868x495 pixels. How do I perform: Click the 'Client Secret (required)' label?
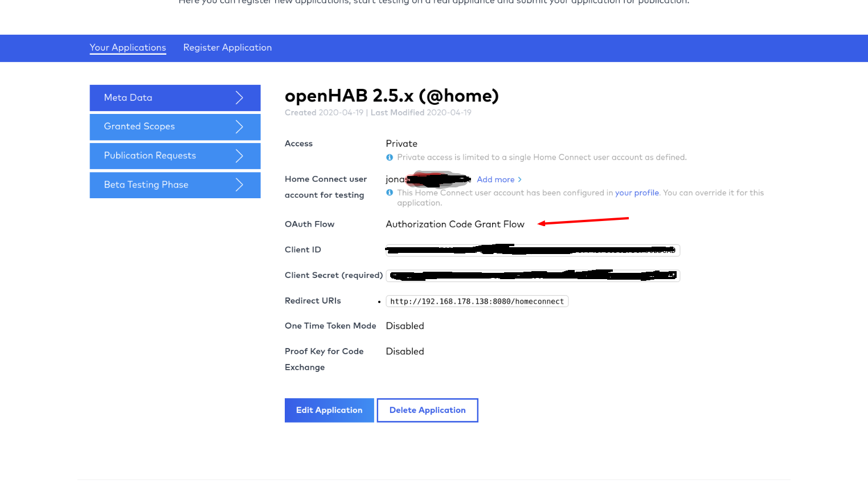click(334, 276)
